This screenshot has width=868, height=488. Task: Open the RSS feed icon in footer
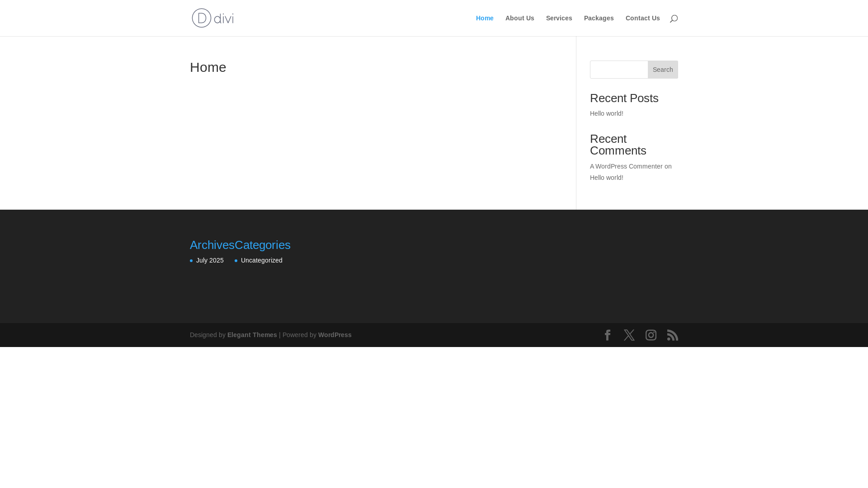click(673, 335)
